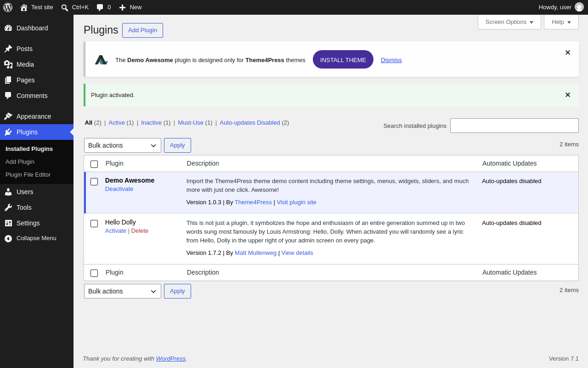Click the Howdy, user text

[x=555, y=7]
